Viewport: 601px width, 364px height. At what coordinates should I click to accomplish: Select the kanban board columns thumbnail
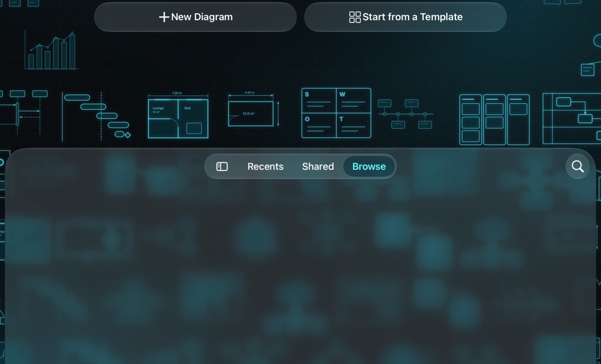pos(495,120)
